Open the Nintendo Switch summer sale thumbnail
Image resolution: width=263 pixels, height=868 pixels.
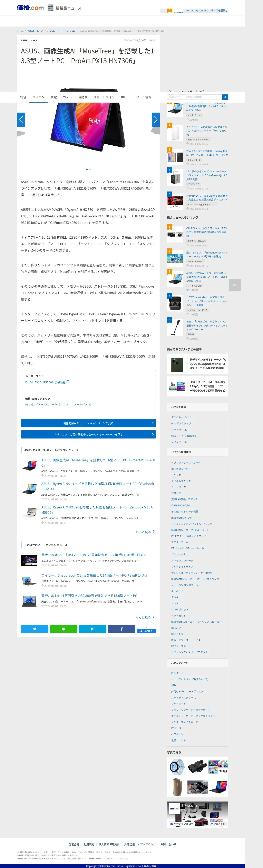[175, 258]
